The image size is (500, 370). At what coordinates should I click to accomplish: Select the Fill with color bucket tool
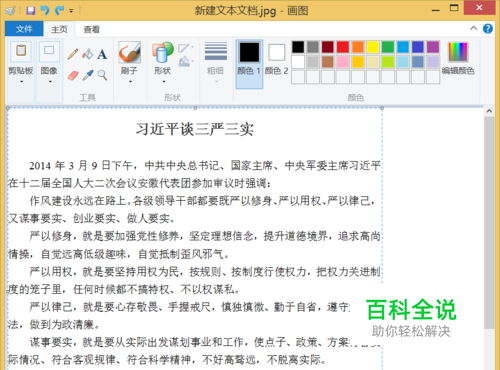click(x=88, y=54)
